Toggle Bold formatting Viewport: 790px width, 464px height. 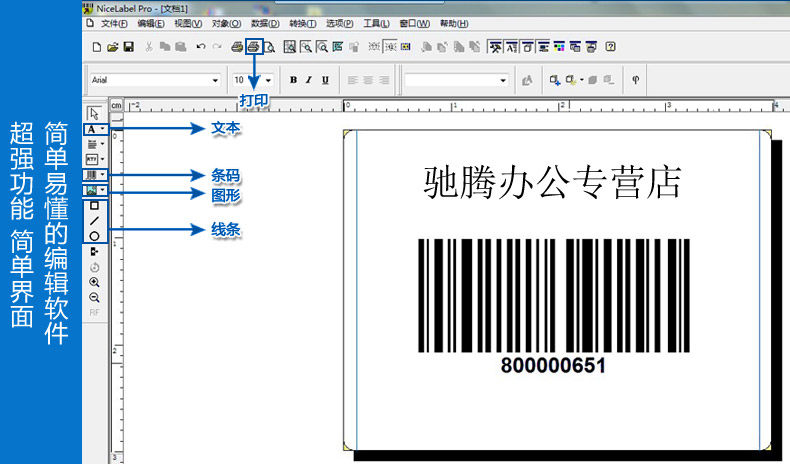point(293,80)
